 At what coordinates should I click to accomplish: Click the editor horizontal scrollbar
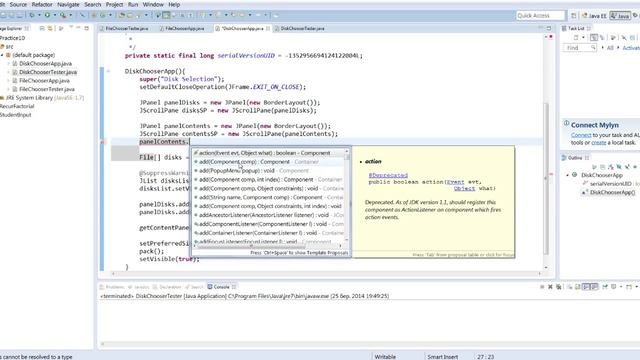pyautogui.click(x=327, y=273)
